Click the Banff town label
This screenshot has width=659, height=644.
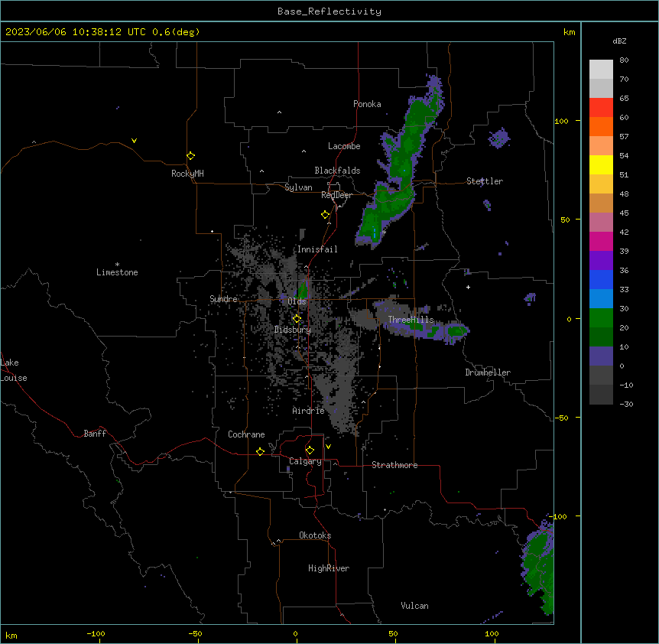coord(95,434)
